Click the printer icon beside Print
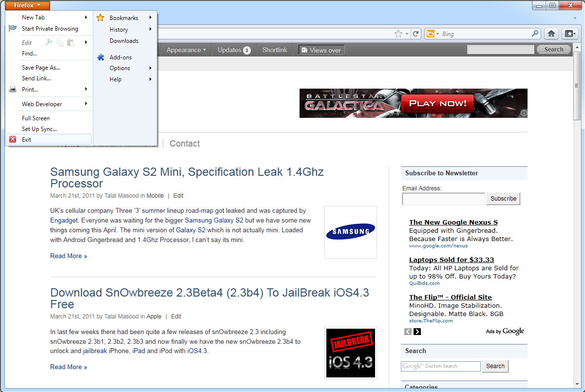This screenshot has height=392, width=585. 13,90
